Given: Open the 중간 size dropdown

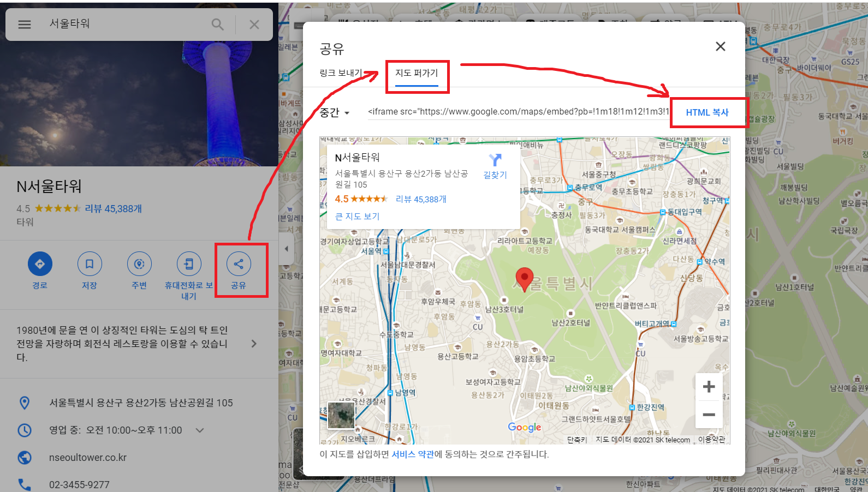Looking at the screenshot, I should pyautogui.click(x=334, y=113).
